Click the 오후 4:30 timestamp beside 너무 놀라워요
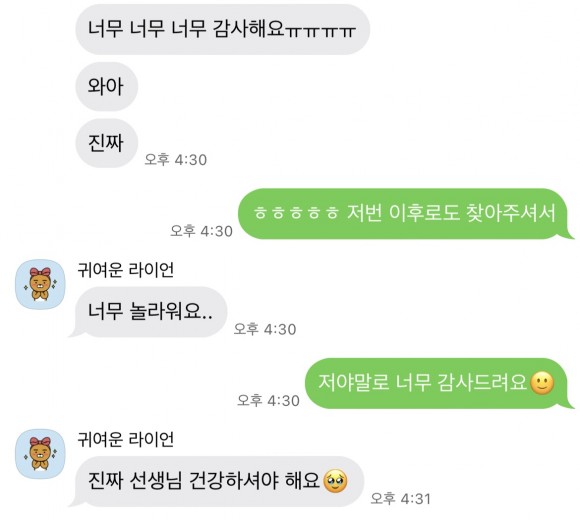This screenshot has height=520, width=580. tap(265, 329)
